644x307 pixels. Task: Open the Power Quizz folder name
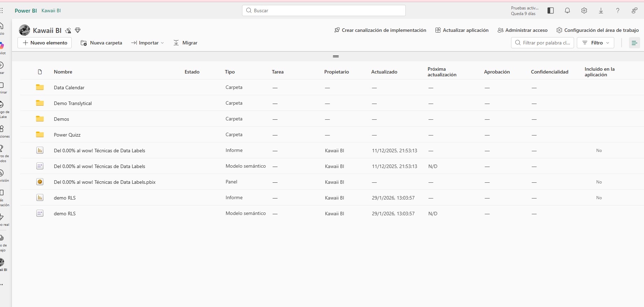click(x=67, y=135)
